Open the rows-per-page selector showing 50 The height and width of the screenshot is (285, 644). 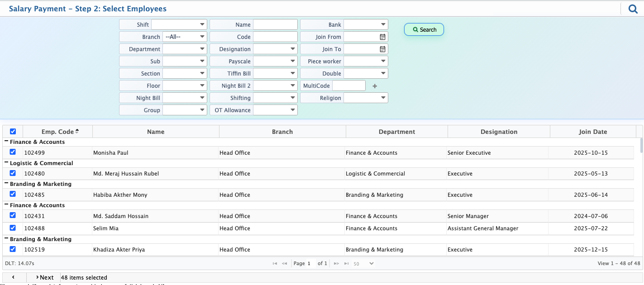pos(364,263)
